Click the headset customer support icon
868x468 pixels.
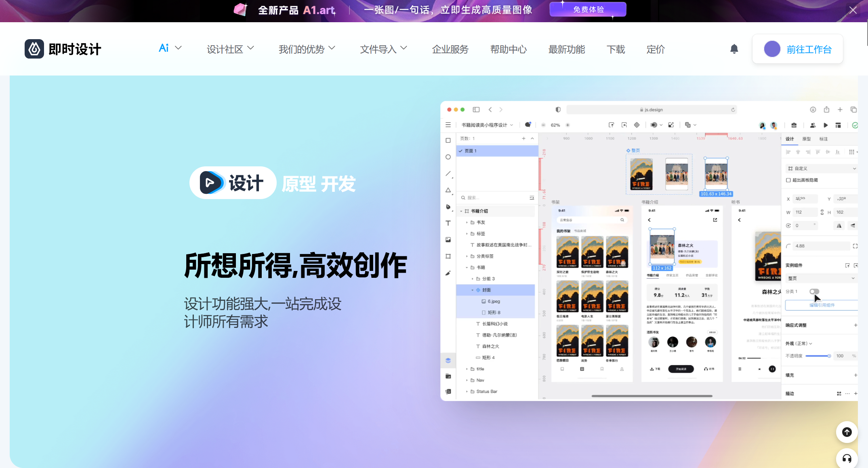click(847, 459)
